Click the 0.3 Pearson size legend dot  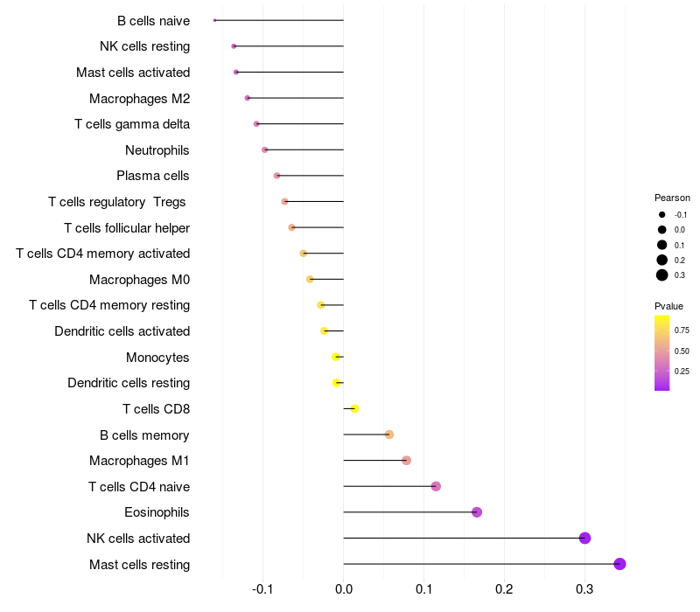pos(662,275)
